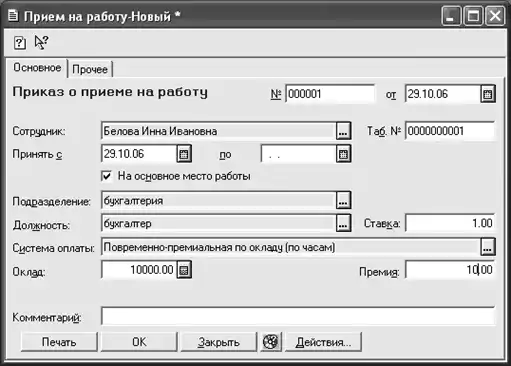Click the help question-mark icon in toolbar
Image resolution: width=511 pixels, height=366 pixels.
20,43
